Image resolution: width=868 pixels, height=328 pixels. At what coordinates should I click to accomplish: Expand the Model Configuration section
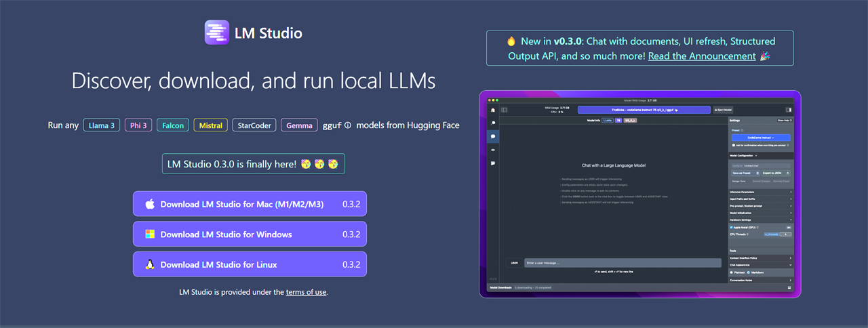click(744, 155)
